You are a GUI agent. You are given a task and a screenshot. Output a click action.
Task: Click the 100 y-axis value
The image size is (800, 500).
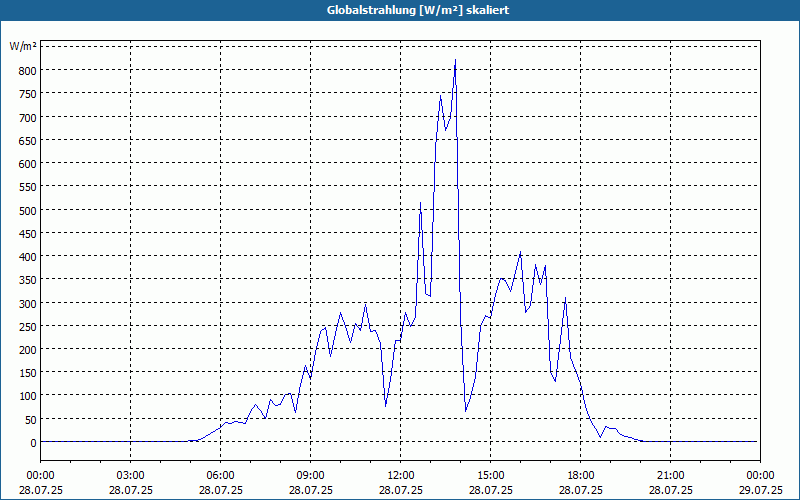(x=28, y=396)
